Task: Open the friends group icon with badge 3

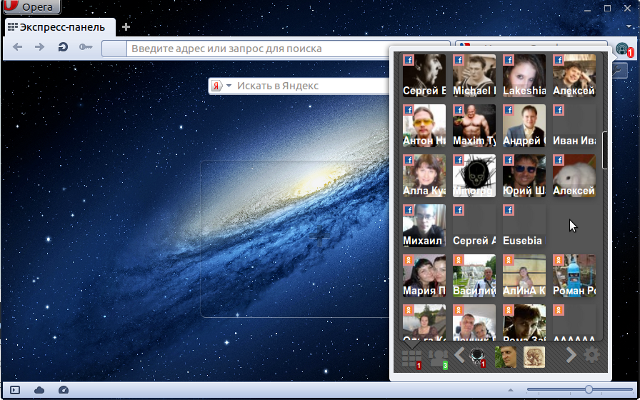Action: tap(438, 357)
